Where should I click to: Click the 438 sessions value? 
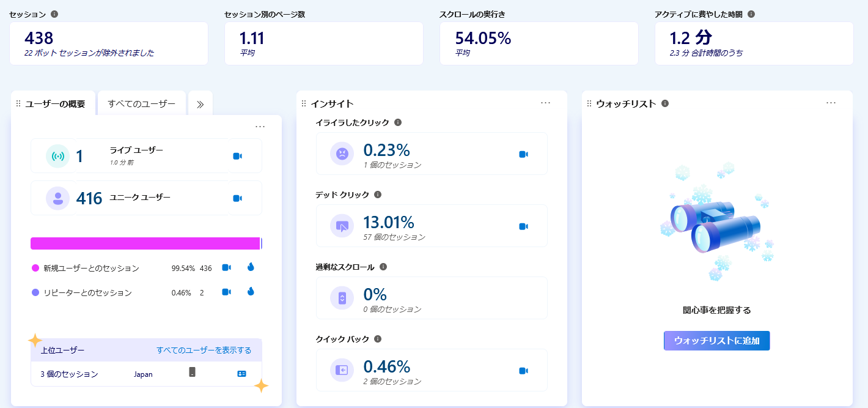[39, 38]
